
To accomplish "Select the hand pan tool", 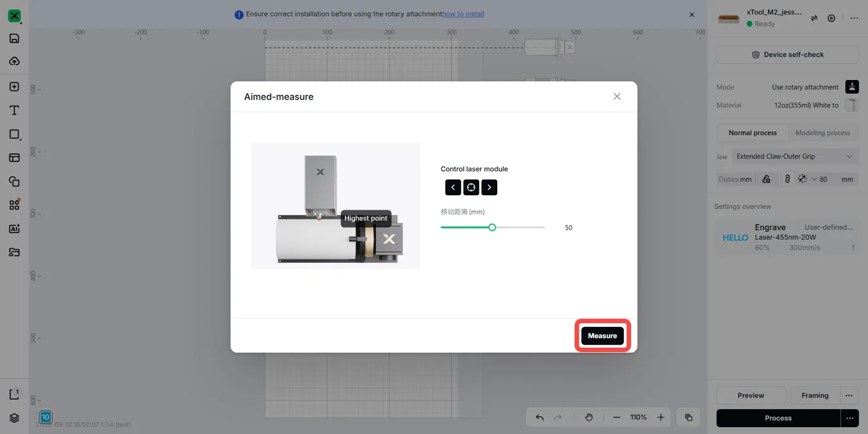I will click(589, 417).
